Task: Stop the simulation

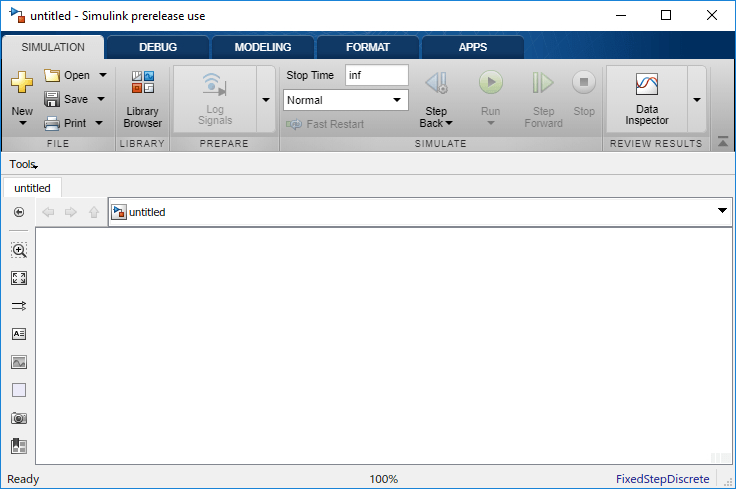Action: point(583,83)
